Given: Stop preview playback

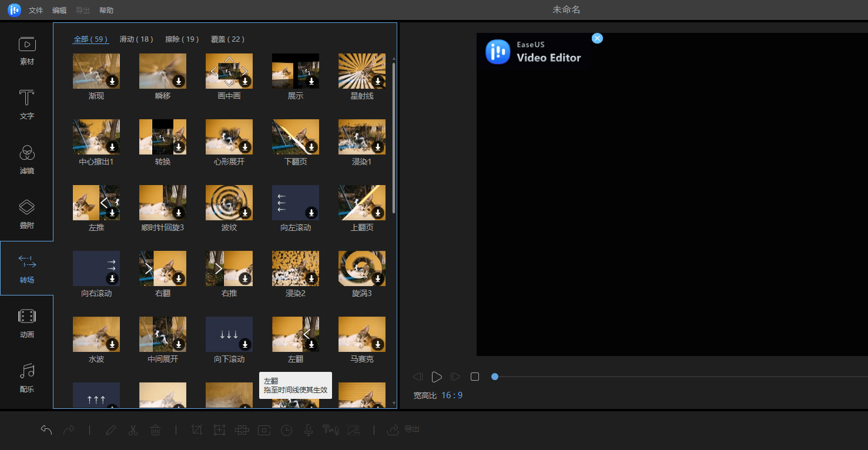Looking at the screenshot, I should [475, 377].
